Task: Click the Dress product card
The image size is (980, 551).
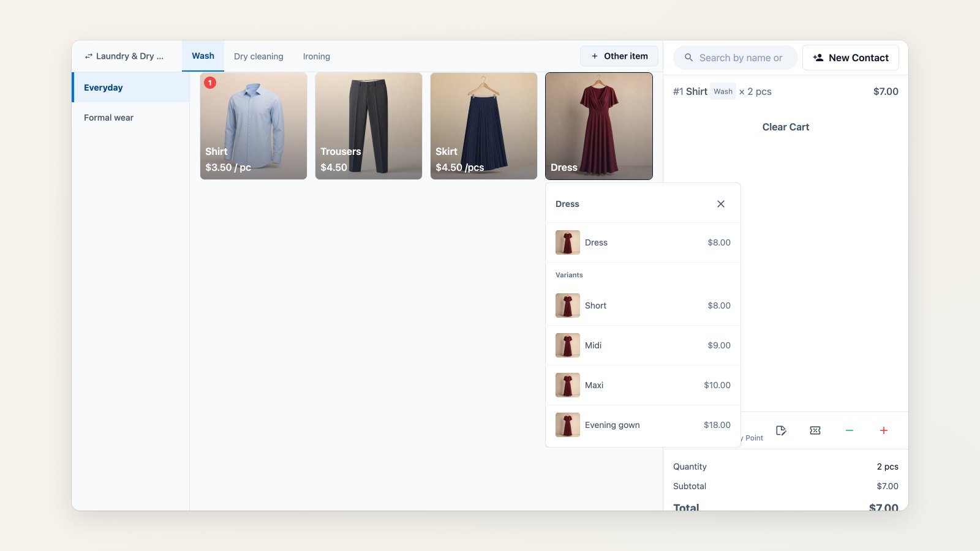Action: [x=599, y=126]
